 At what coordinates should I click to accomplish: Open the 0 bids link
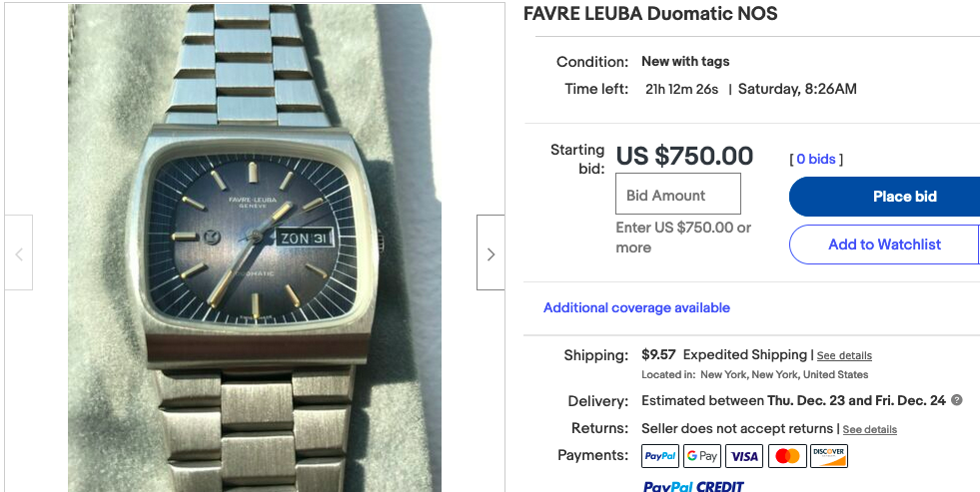click(816, 160)
